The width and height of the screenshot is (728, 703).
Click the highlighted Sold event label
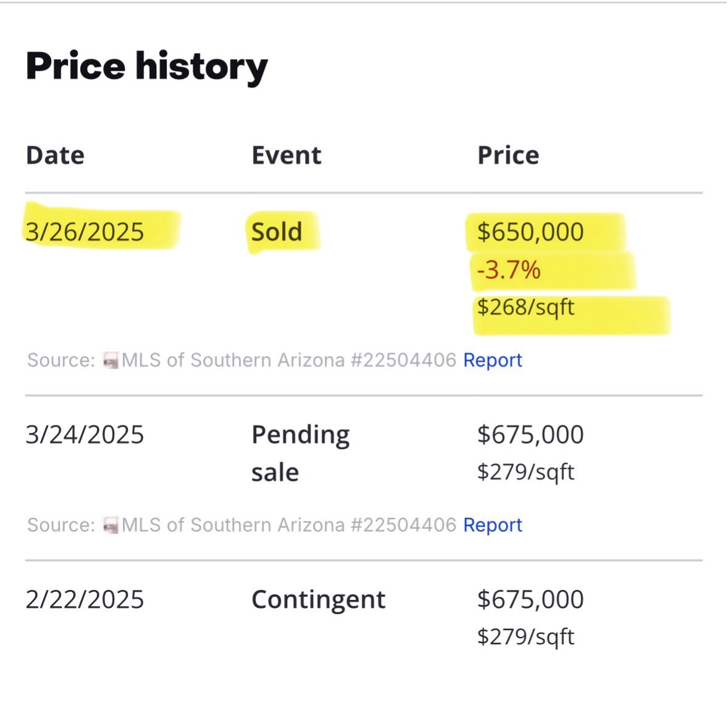[277, 232]
